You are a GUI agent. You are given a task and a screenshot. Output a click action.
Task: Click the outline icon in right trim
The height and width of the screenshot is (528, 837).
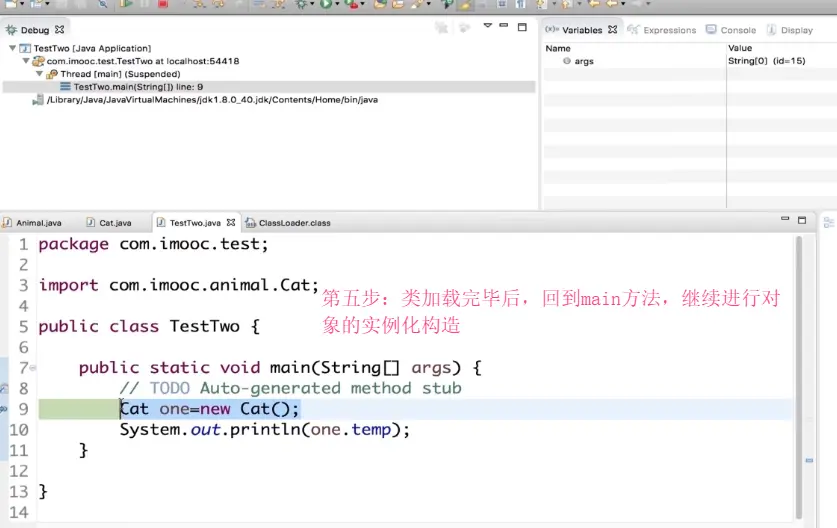pos(828,222)
